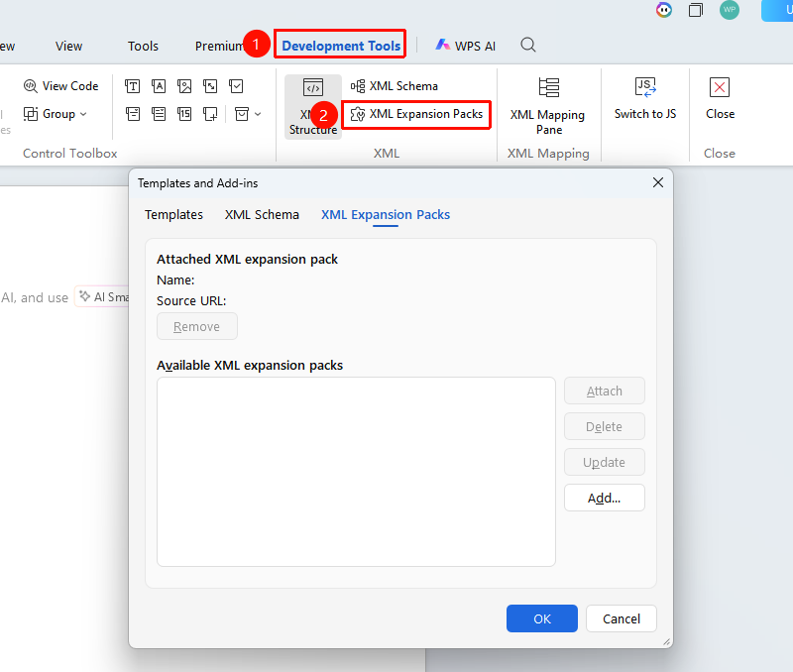Click the Update button
The image size is (793, 672).
click(x=605, y=462)
